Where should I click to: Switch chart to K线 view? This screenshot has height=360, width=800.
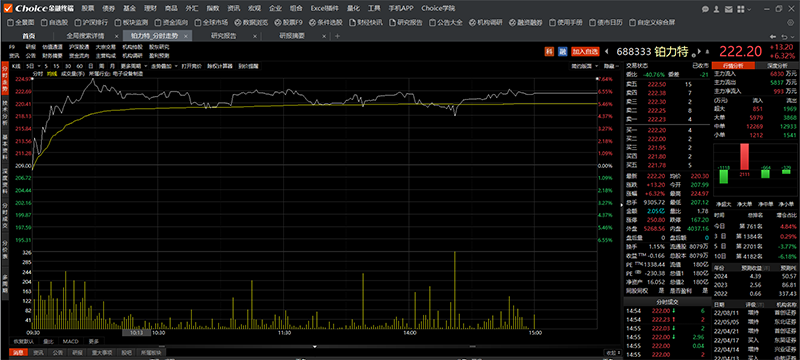[x=16, y=66]
